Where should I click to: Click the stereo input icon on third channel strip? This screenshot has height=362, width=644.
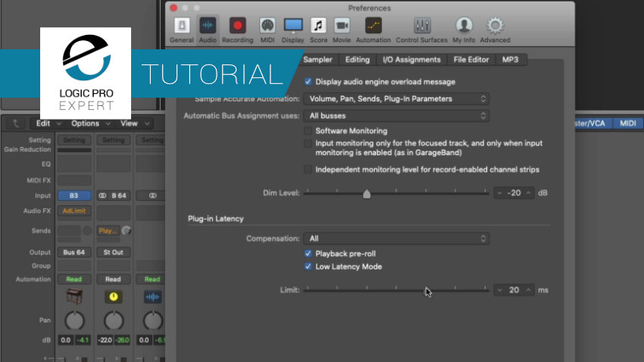153,195
